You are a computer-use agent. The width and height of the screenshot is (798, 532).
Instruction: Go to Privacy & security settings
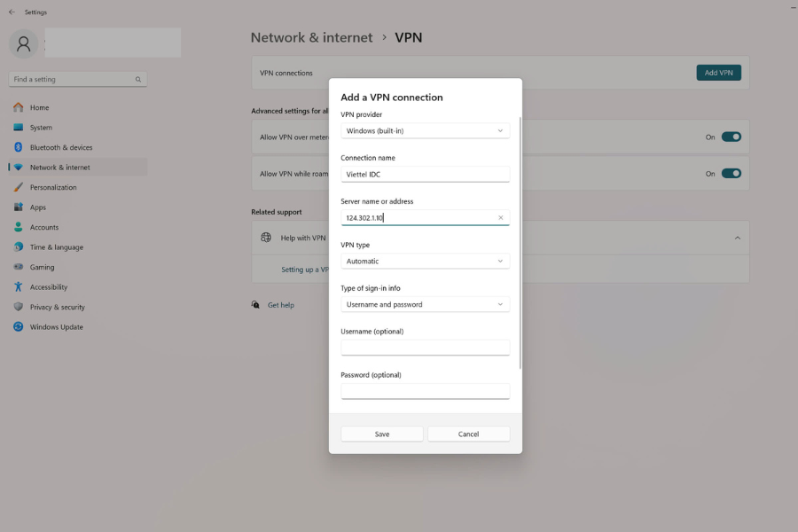click(58, 307)
